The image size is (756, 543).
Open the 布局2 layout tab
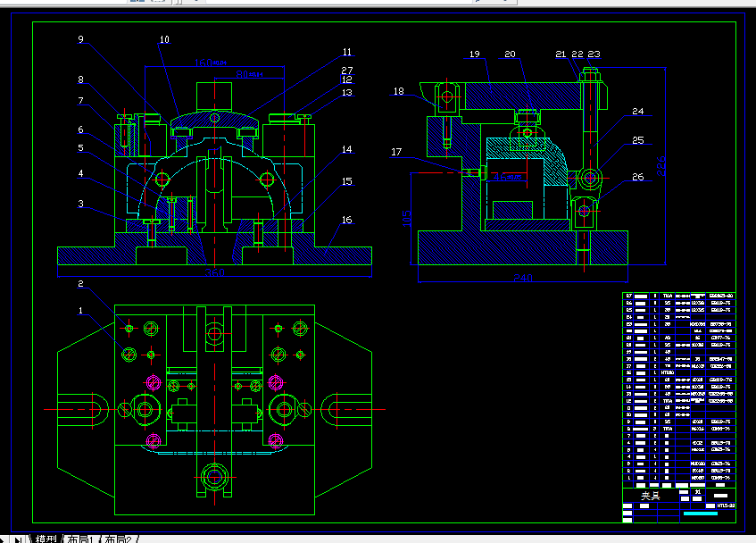pyautogui.click(x=118, y=539)
